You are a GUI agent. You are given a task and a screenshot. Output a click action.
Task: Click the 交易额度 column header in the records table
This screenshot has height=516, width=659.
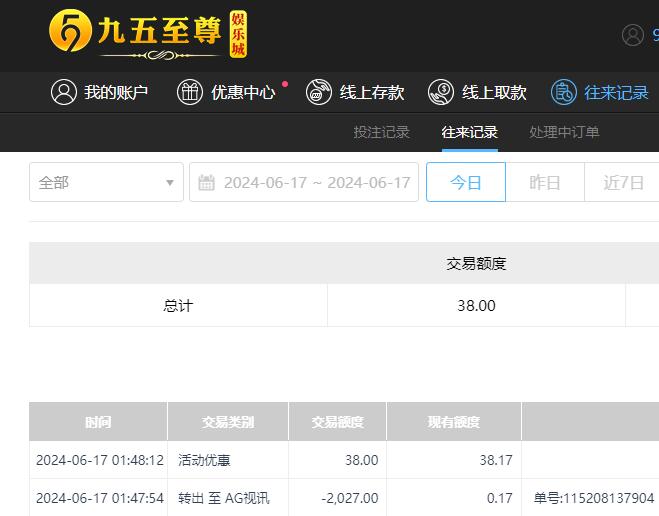coord(337,421)
